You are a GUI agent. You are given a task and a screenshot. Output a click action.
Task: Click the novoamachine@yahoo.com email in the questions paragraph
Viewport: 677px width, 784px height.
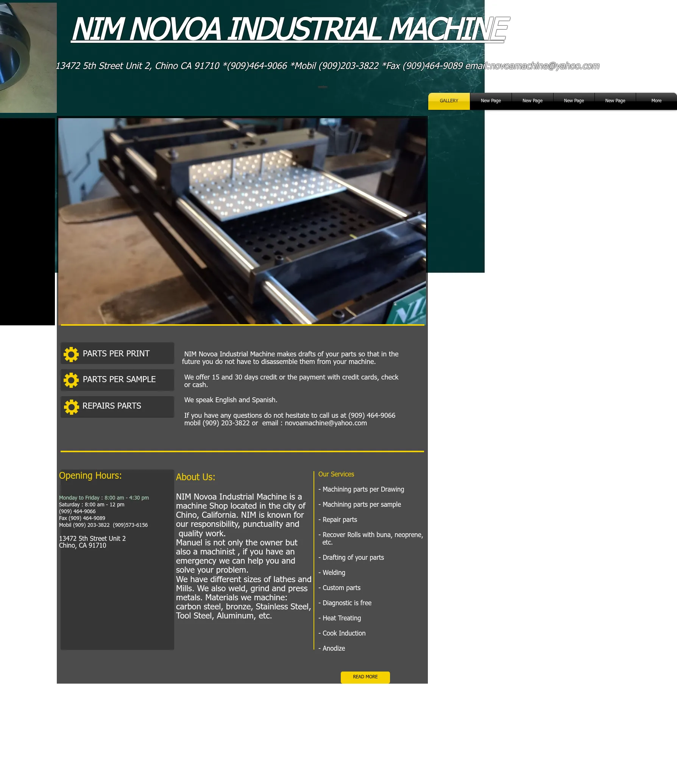326,423
